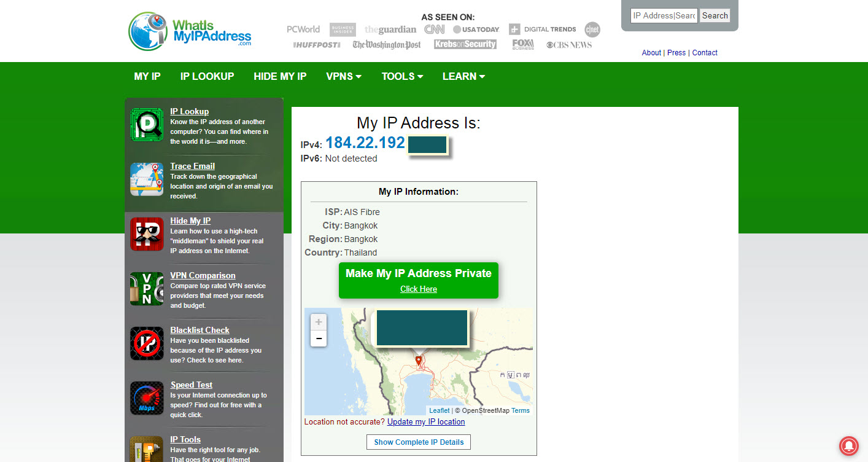Screen dimensions: 868x462
Task: Click the red location pin on map
Action: [x=419, y=361]
